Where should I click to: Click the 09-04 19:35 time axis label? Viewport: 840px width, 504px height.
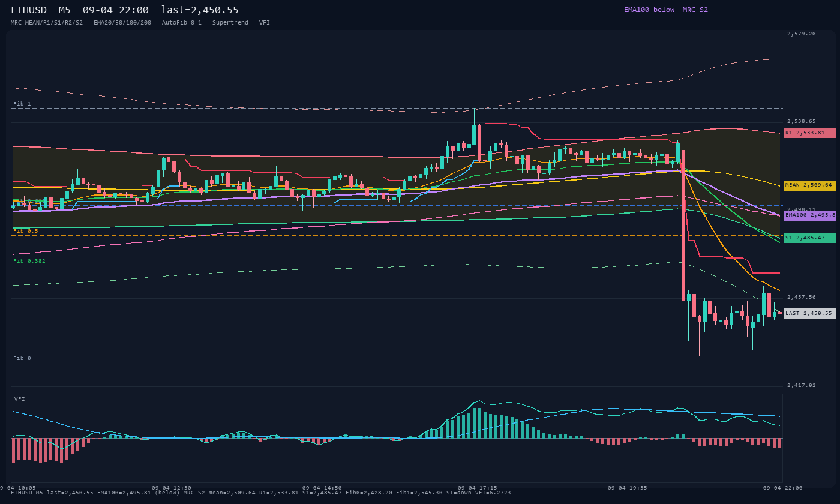pos(628,488)
